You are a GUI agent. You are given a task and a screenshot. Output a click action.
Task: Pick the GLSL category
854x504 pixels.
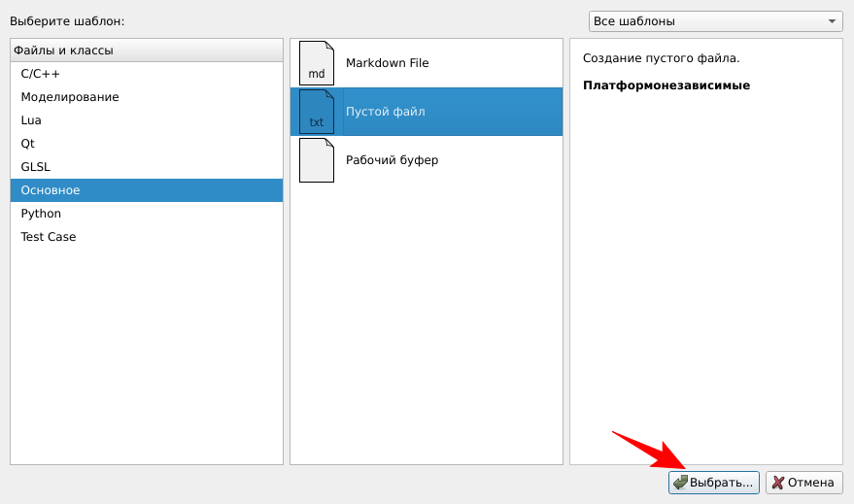click(36, 167)
